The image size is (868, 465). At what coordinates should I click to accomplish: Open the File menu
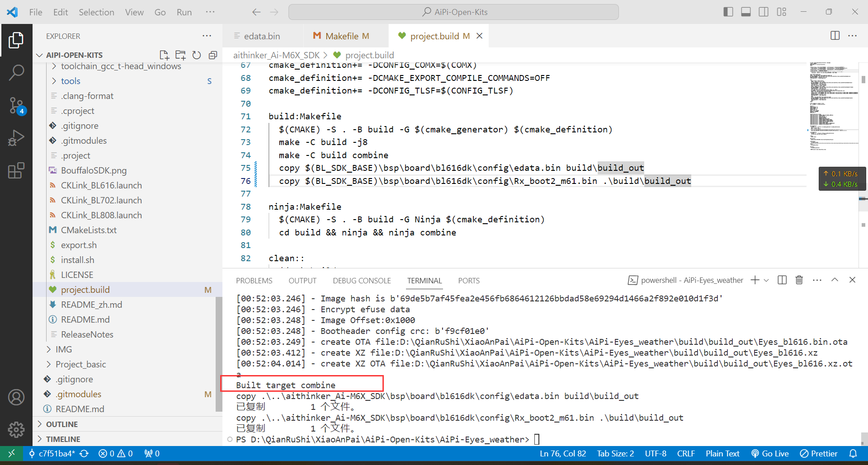36,12
